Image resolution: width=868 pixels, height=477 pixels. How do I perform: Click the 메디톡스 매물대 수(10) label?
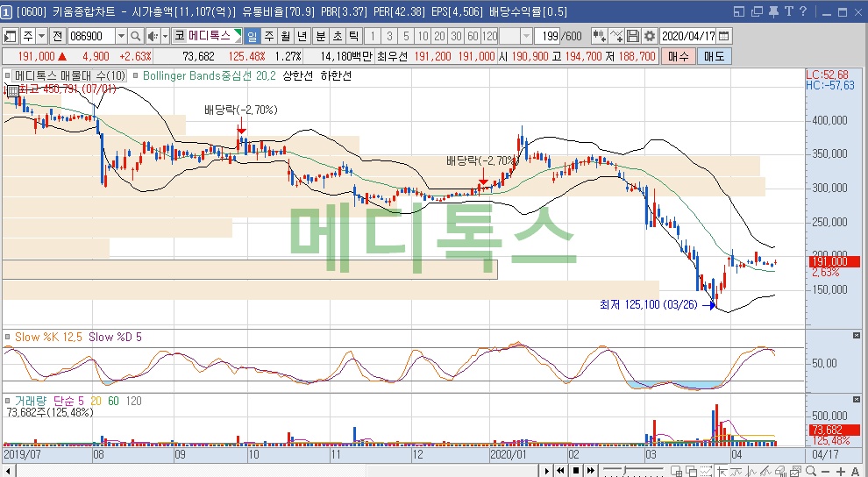coord(70,75)
